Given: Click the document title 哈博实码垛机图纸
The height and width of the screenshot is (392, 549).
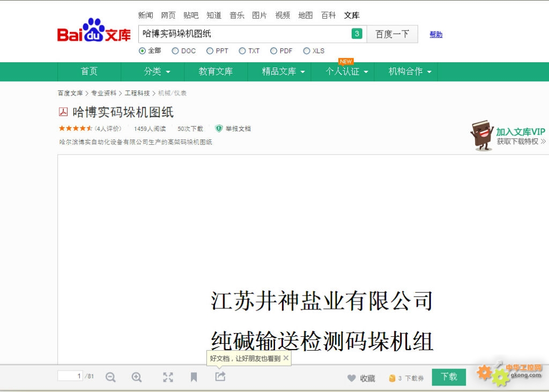Looking at the screenshot, I should pyautogui.click(x=123, y=112).
